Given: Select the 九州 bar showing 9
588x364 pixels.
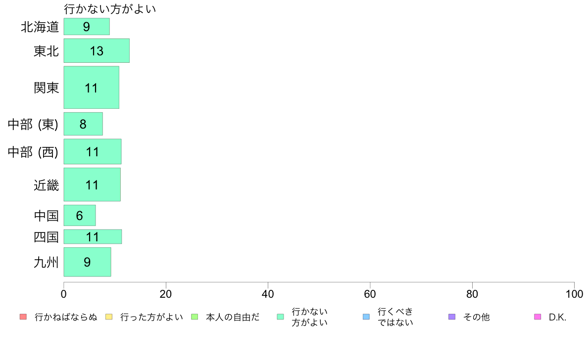Looking at the screenshot, I should point(88,262).
